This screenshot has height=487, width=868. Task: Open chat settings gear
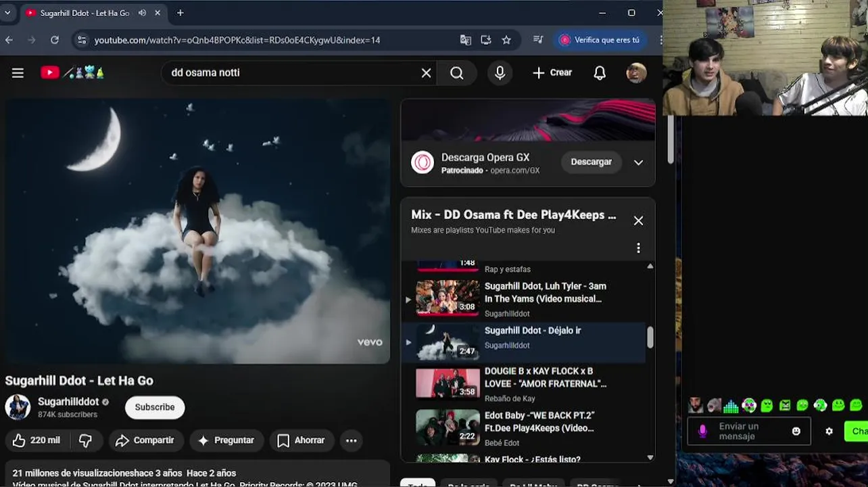pos(829,432)
